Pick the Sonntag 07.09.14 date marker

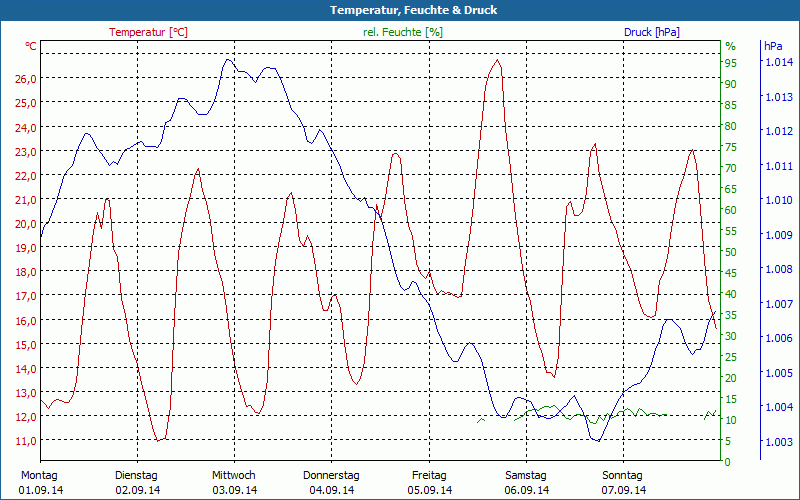(623, 483)
